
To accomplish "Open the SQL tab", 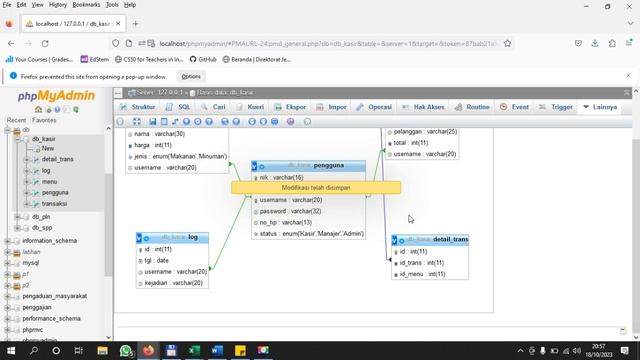I will point(179,107).
